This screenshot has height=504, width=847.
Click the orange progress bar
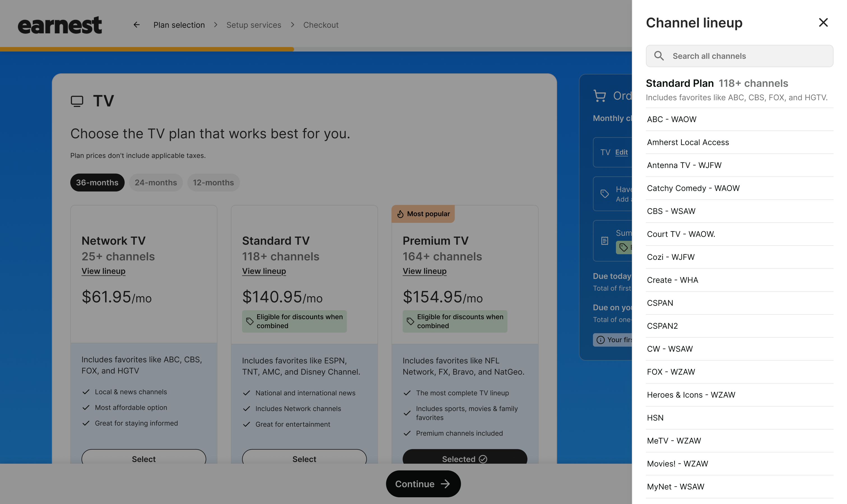click(x=147, y=49)
